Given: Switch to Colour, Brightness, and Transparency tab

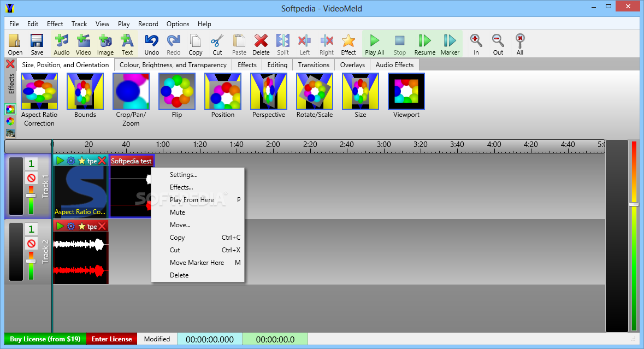Looking at the screenshot, I should tap(173, 65).
